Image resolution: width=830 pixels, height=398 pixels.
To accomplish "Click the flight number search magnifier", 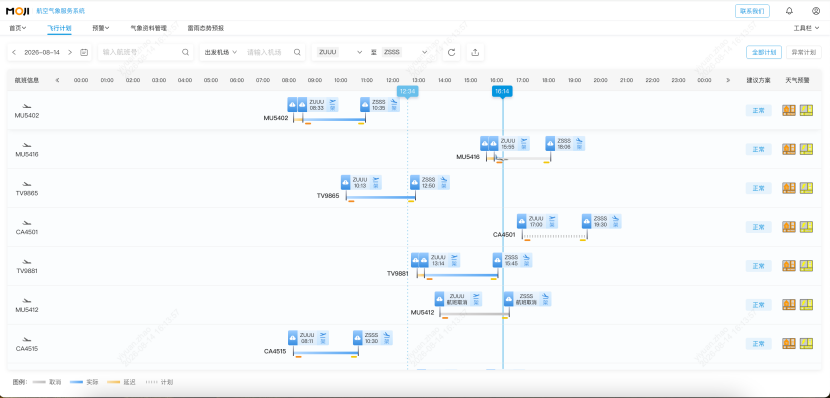I will pos(185,52).
